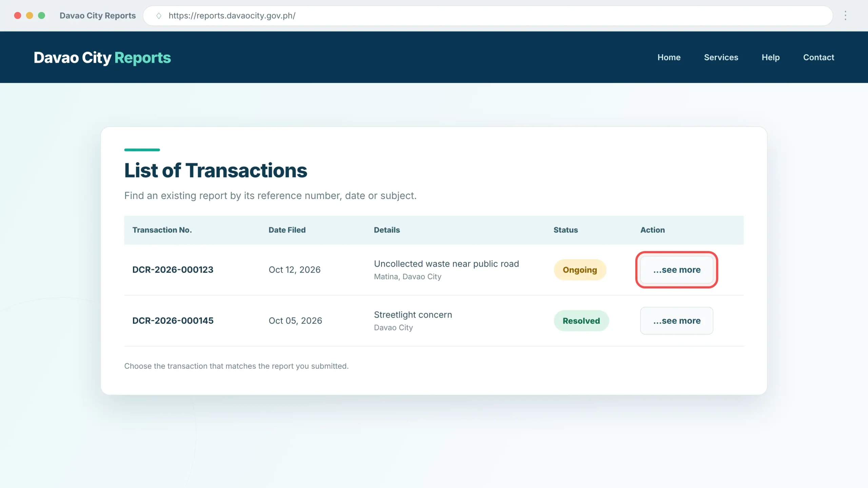Click the yellow minimize window dot

click(29, 16)
